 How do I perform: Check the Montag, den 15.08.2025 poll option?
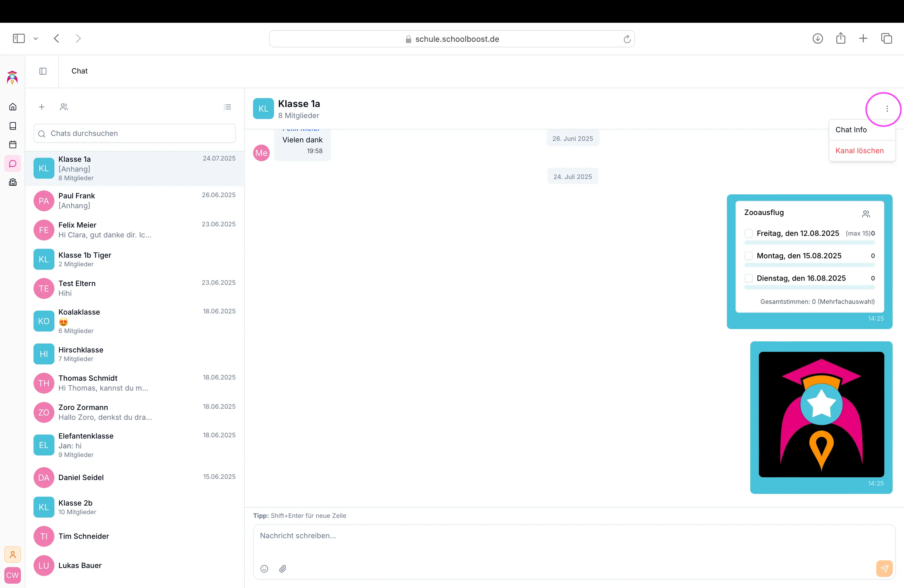[x=748, y=256]
